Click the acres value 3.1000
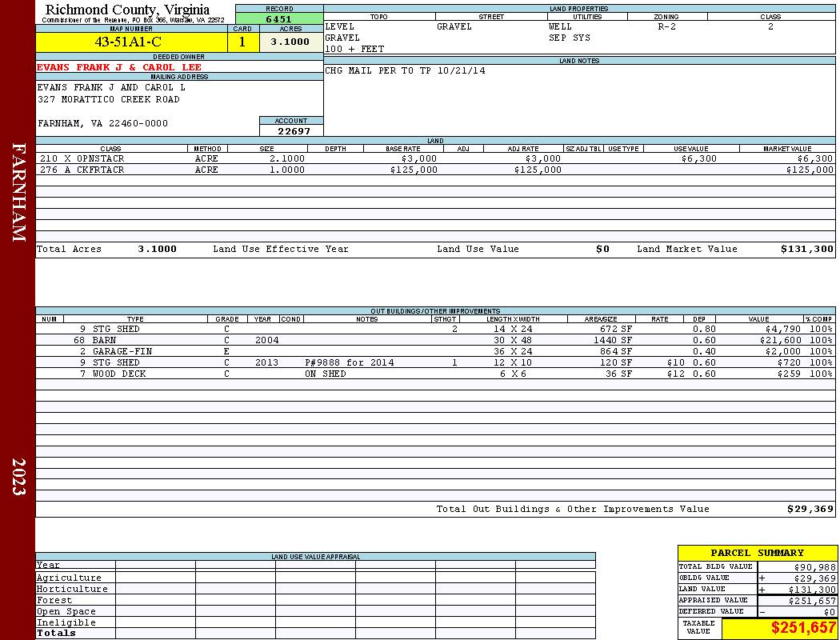This screenshot has height=640, width=840. point(290,42)
